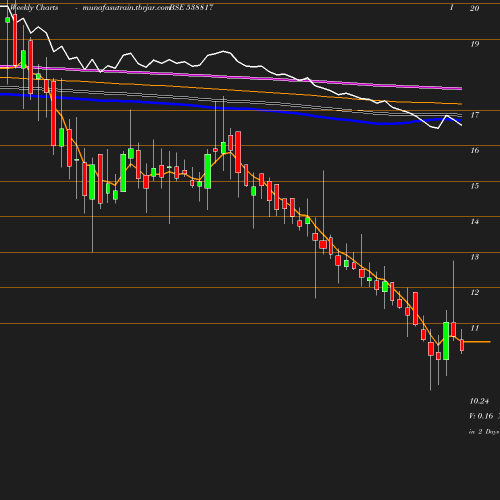Click the "in 2 Days" text

tap(484, 432)
